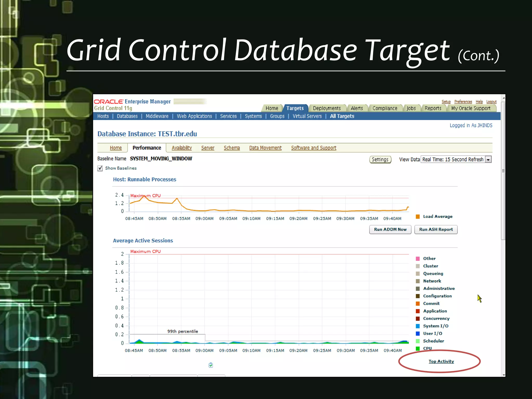The width and height of the screenshot is (532, 399).
Task: Click the Load Average legend swatch
Action: click(x=418, y=217)
